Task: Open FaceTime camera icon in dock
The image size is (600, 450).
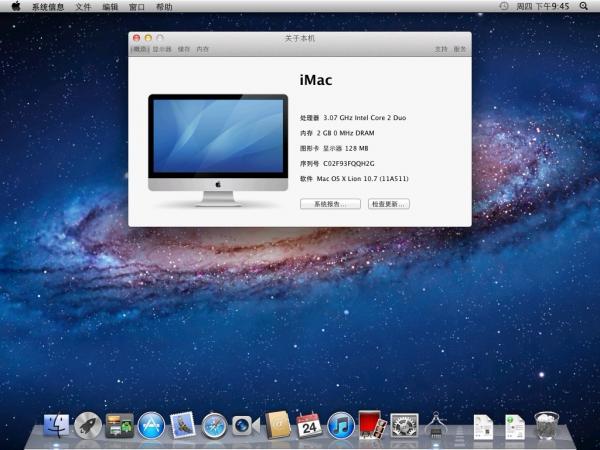Action: click(246, 426)
